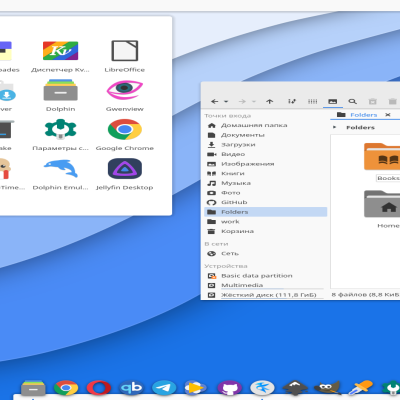Image resolution: width=400 pixels, height=400 pixels.
Task: Open Изображения in Places panel
Action: (265, 164)
